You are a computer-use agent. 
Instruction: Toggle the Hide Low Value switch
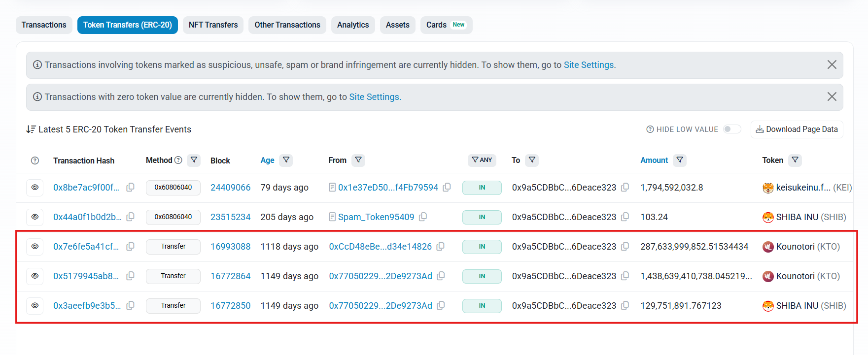tap(732, 129)
